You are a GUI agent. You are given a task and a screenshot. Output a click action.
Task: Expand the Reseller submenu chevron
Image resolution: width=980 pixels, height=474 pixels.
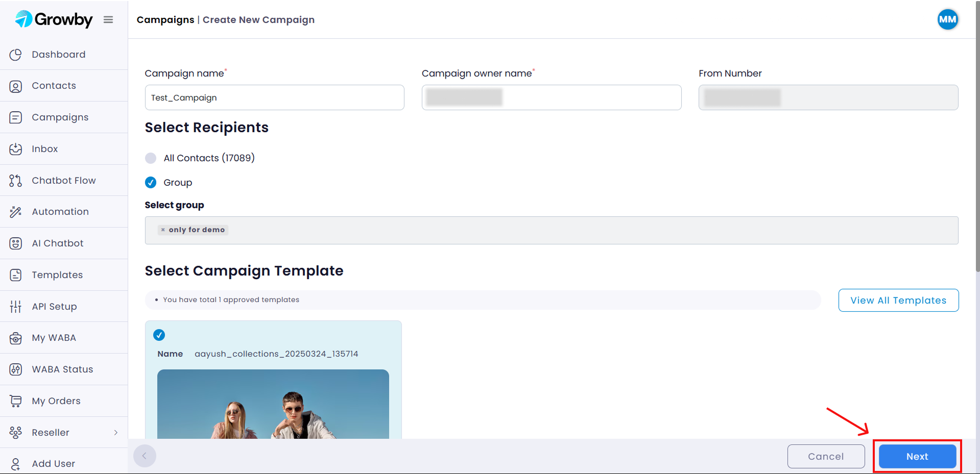[x=116, y=433]
